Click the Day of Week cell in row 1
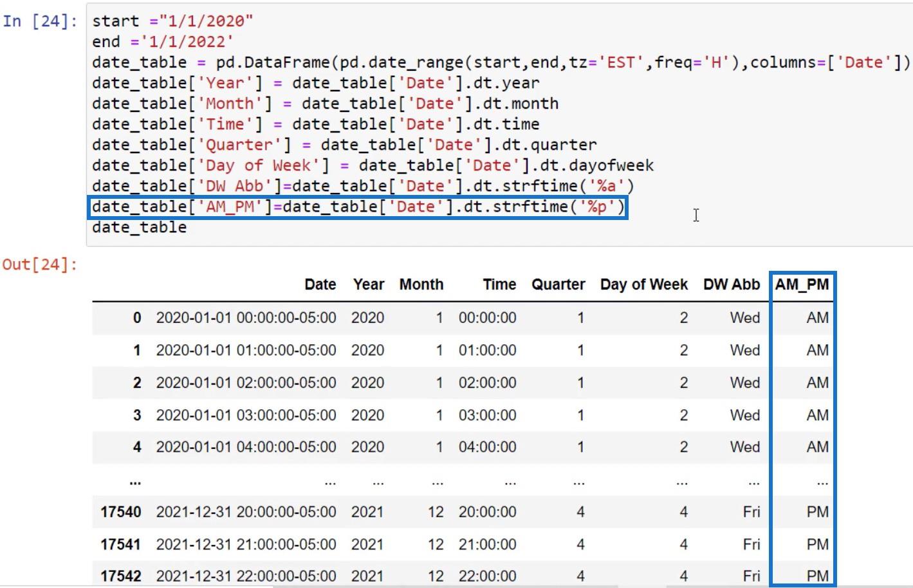The height and width of the screenshot is (588, 913). (684, 351)
